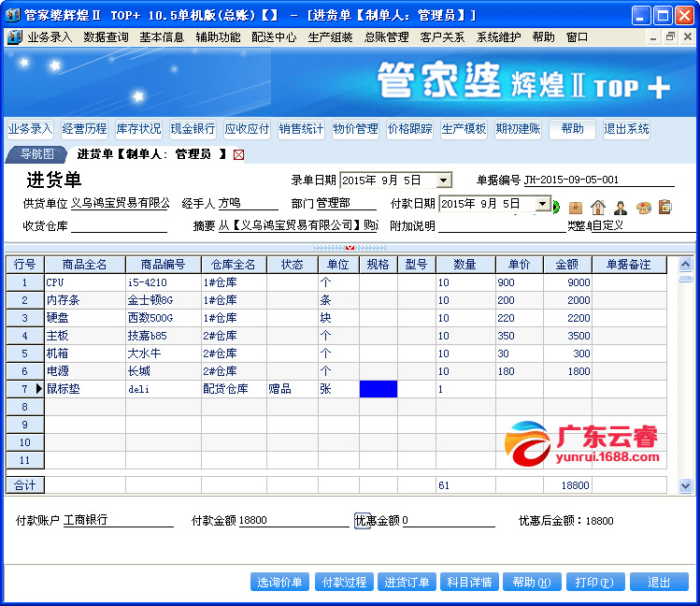Click the 进货订单 button
The image size is (700, 606).
407,582
